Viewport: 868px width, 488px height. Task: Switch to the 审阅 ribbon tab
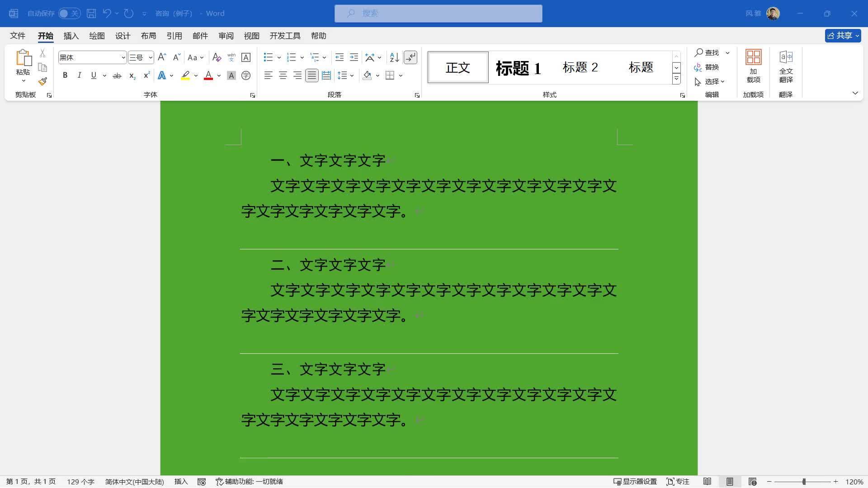click(226, 36)
